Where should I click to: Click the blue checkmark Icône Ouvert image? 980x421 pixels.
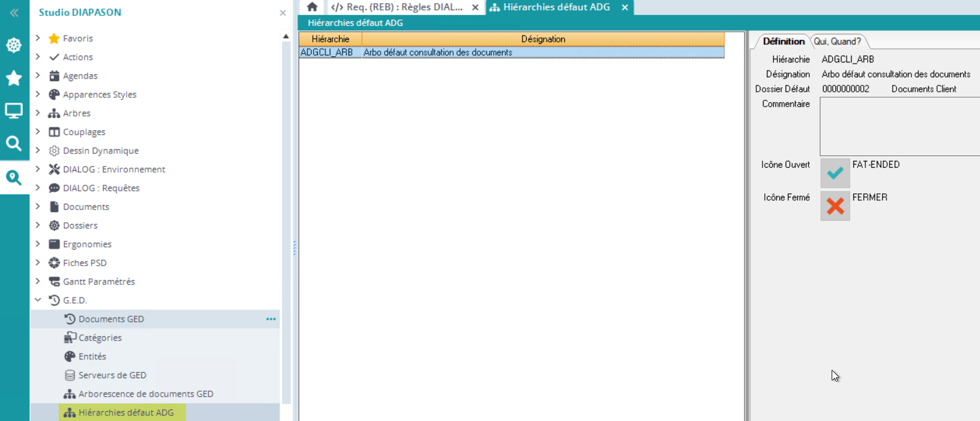click(x=835, y=173)
